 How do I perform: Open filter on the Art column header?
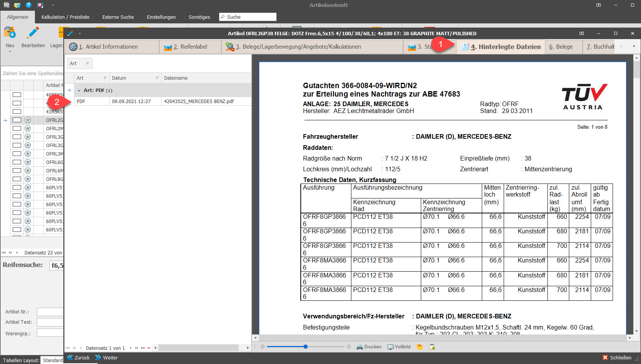tap(105, 78)
